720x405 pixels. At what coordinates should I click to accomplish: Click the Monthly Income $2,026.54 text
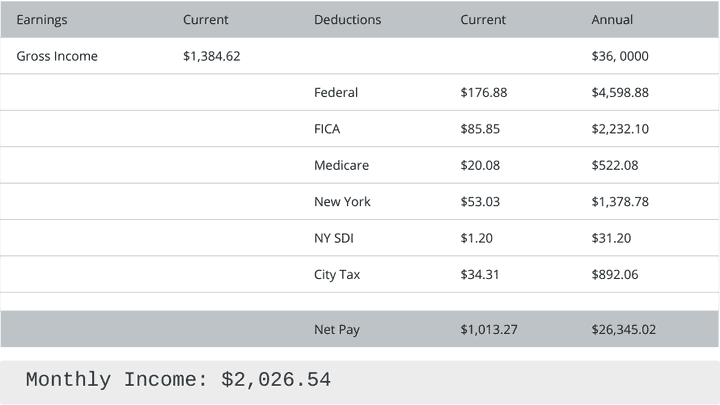(178, 380)
